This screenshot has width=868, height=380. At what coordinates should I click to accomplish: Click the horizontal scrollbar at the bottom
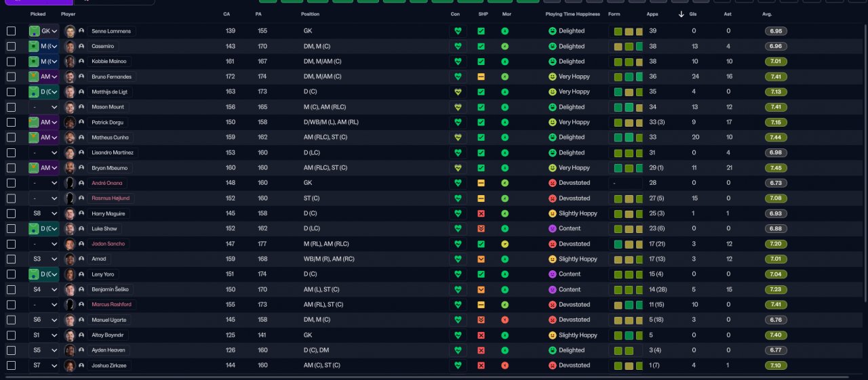[x=427, y=377]
